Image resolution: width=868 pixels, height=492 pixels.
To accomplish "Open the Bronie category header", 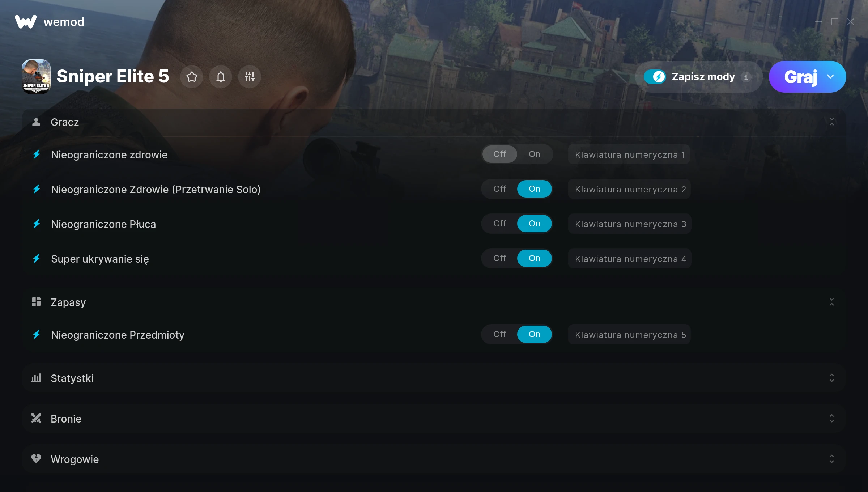I will (x=434, y=419).
